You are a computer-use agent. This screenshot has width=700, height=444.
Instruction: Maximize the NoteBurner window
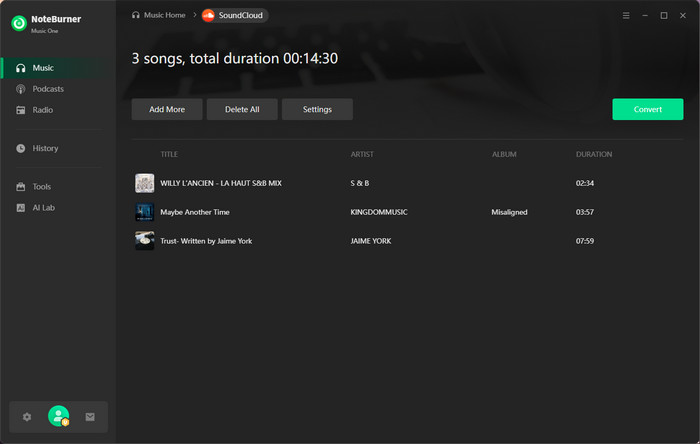click(664, 15)
